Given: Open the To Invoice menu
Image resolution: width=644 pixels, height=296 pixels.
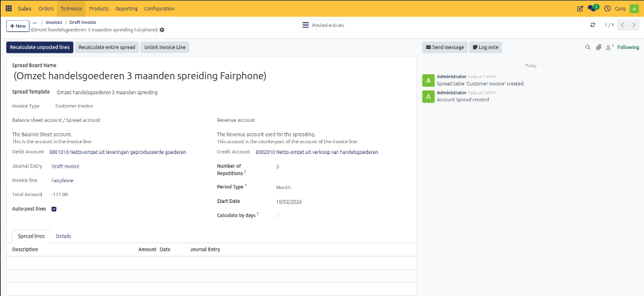Looking at the screenshot, I should (71, 9).
